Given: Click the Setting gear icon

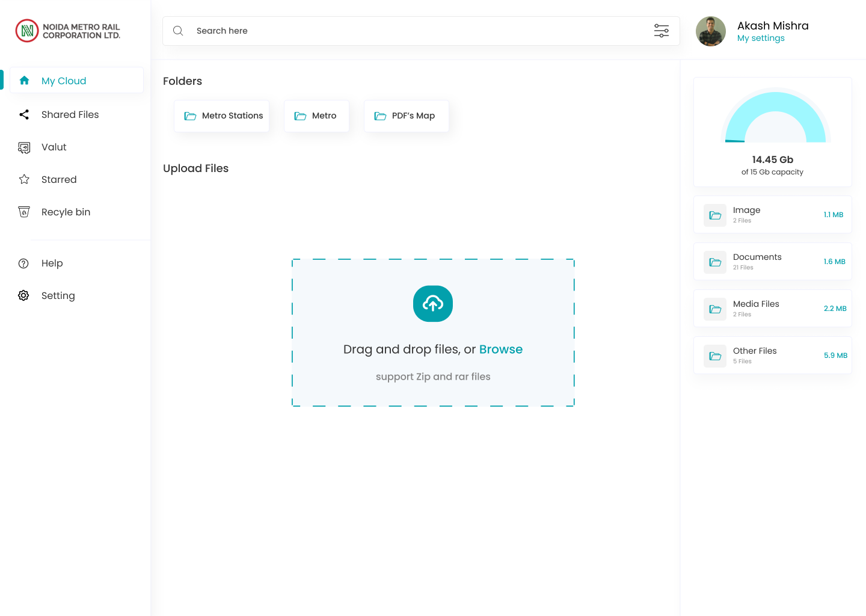Looking at the screenshot, I should click(x=23, y=295).
